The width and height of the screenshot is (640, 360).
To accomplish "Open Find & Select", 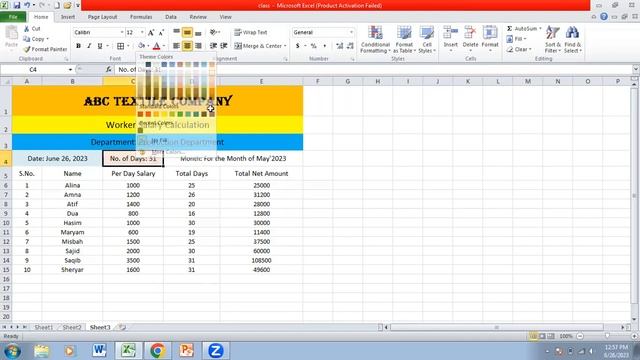I will point(573,39).
